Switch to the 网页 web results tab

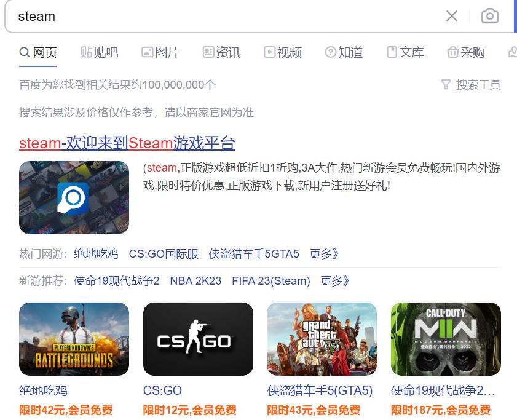[39, 53]
